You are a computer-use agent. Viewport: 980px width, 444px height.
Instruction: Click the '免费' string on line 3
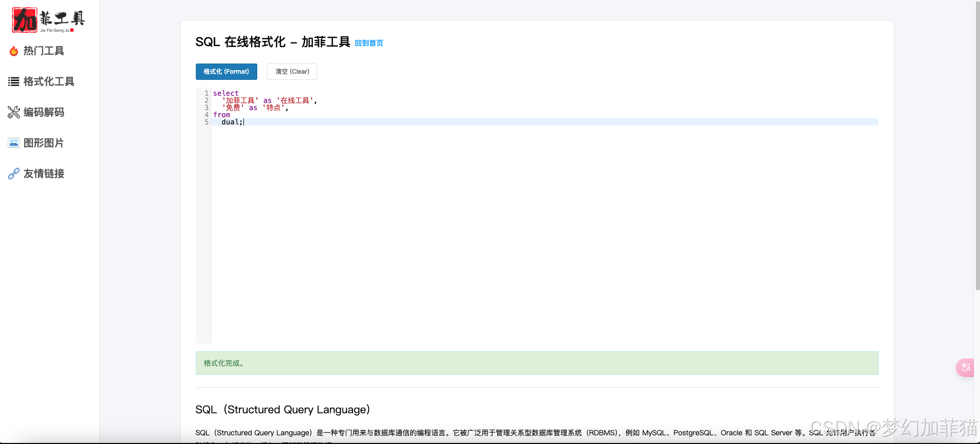tap(233, 108)
